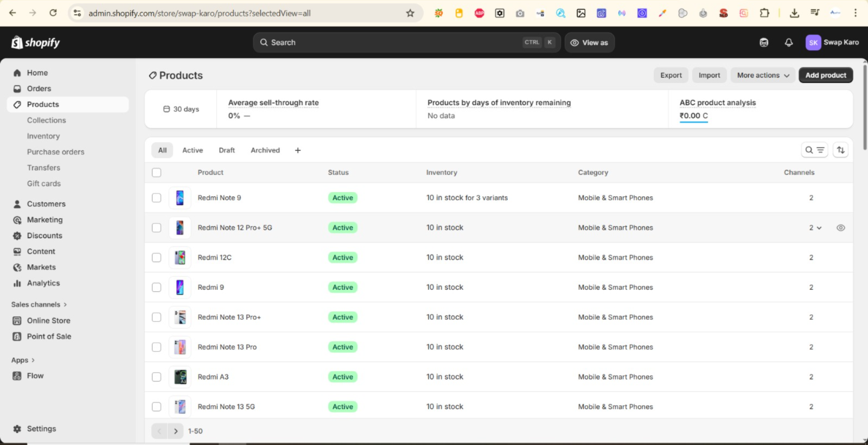Click the Export button
Viewport: 868px width, 445px height.
click(671, 75)
